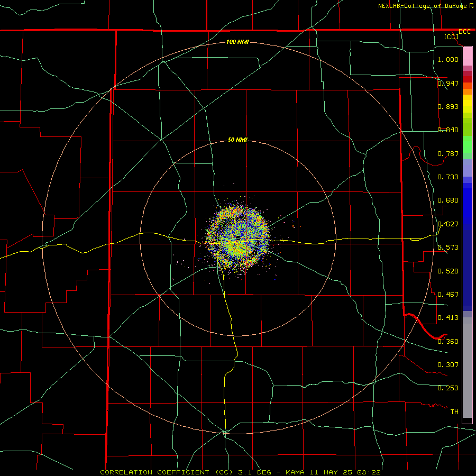This screenshot has height=476, width=476.
Task: Select the 0.893 value on the color scale
Action: pos(448,106)
